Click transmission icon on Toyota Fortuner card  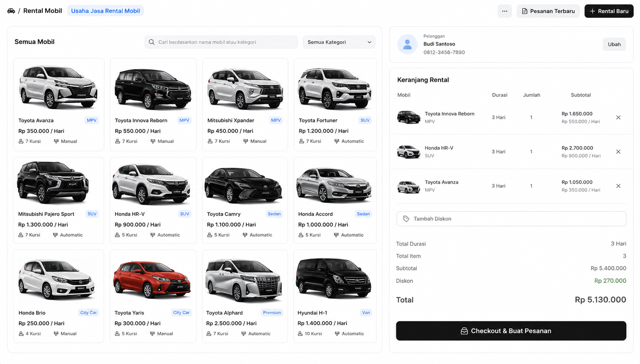tap(337, 141)
